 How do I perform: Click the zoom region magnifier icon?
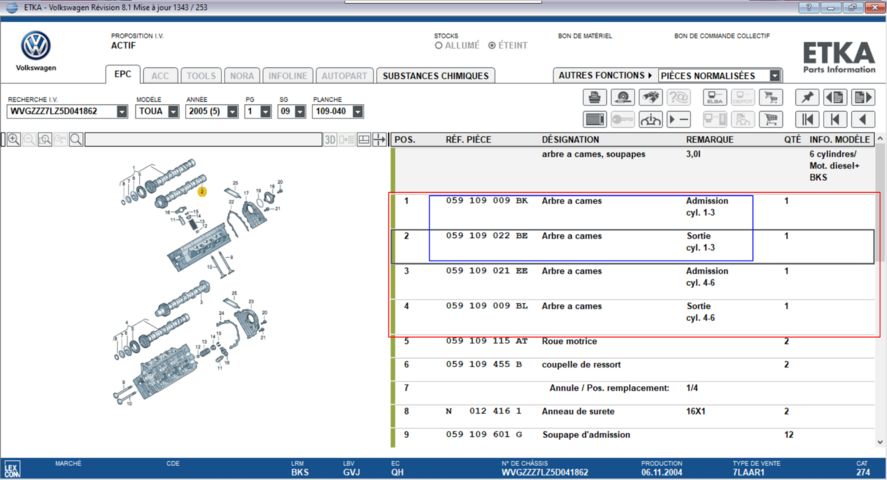pyautogui.click(x=45, y=139)
